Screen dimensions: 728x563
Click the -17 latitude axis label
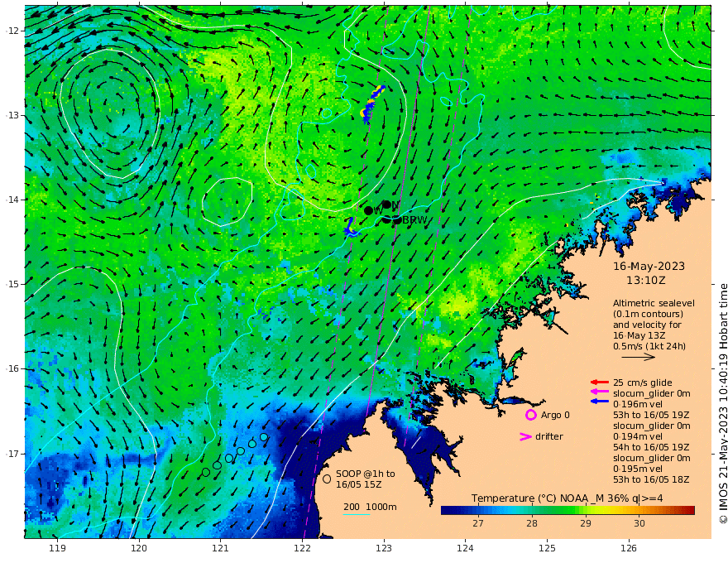click(12, 454)
